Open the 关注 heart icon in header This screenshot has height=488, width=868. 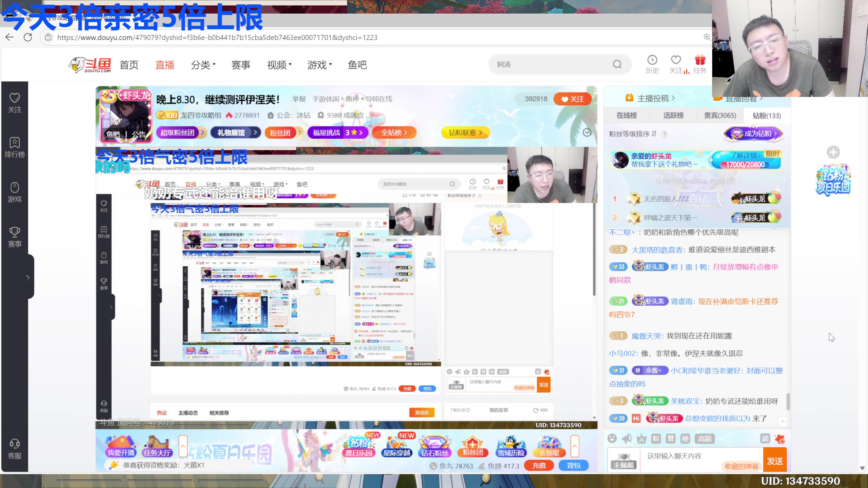[x=676, y=64]
